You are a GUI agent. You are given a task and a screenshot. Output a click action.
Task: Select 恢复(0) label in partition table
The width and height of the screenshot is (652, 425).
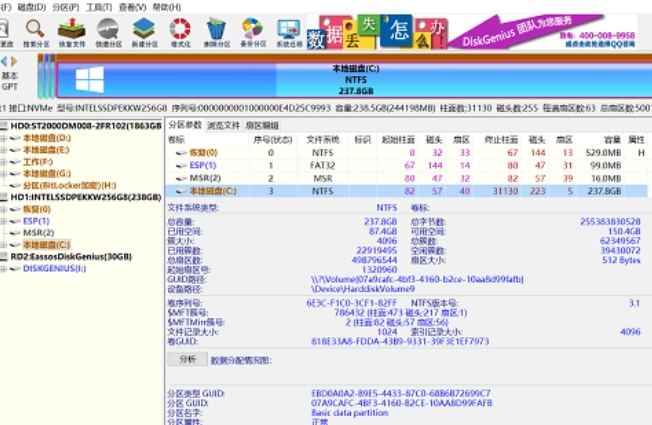(203, 153)
